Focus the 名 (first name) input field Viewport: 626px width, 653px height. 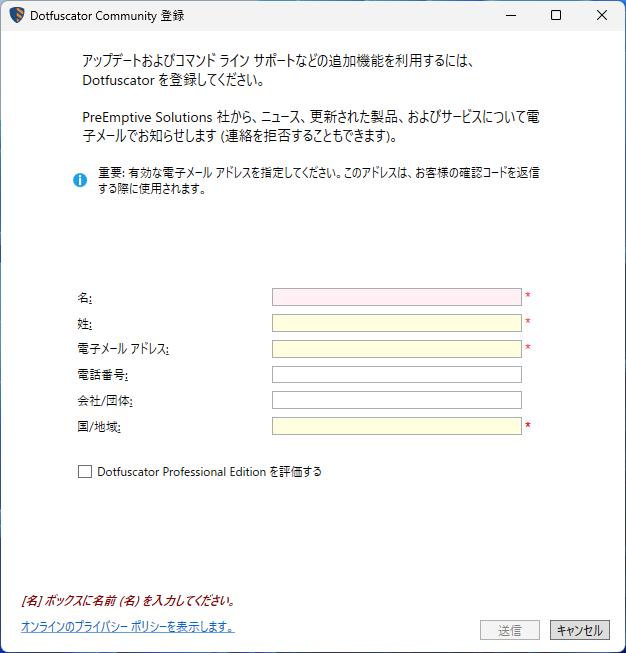pos(397,297)
